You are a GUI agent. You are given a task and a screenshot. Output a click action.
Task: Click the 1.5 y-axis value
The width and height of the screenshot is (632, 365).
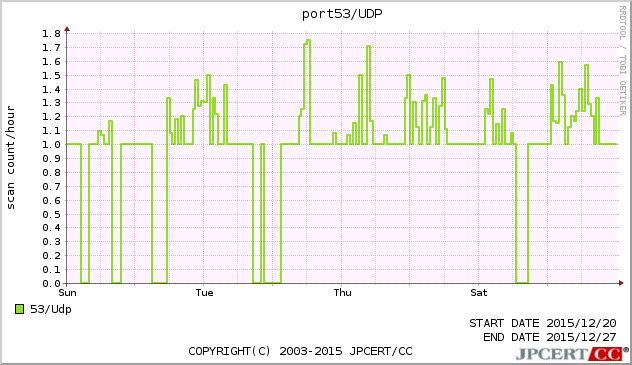[x=51, y=75]
